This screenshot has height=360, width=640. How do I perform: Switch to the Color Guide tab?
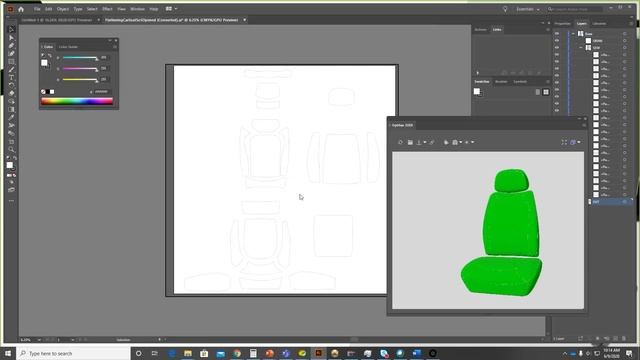pyautogui.click(x=68, y=47)
